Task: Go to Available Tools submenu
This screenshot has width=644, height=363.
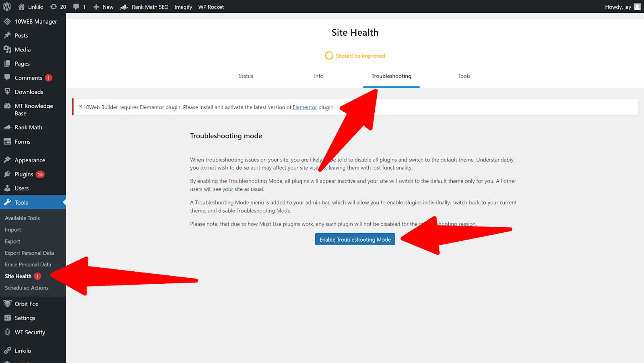Action: pos(23,218)
